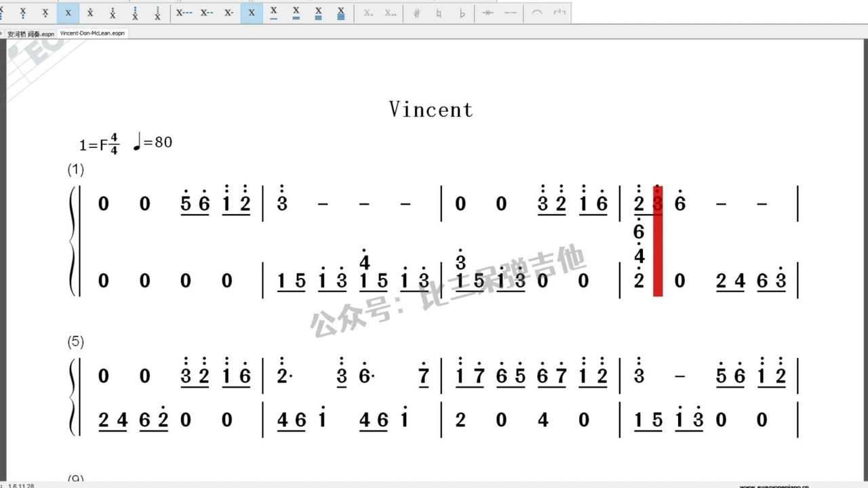This screenshot has height=488, width=868.
Task: Choose the thirty-second note triple-underline icon
Action: [x=319, y=13]
